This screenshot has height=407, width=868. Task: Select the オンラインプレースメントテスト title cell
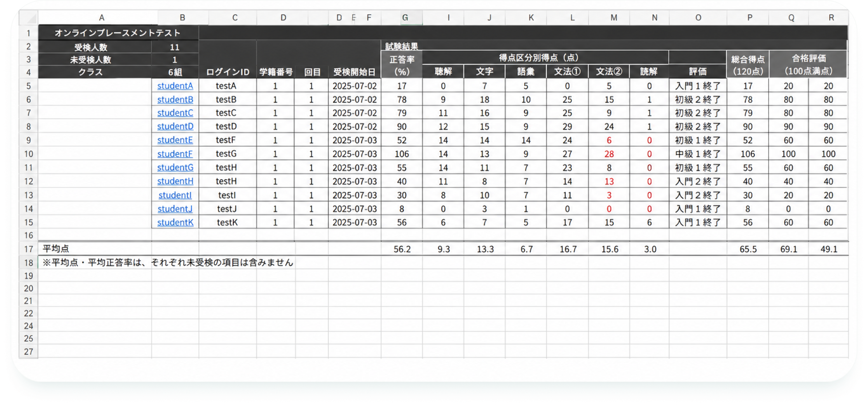click(118, 33)
